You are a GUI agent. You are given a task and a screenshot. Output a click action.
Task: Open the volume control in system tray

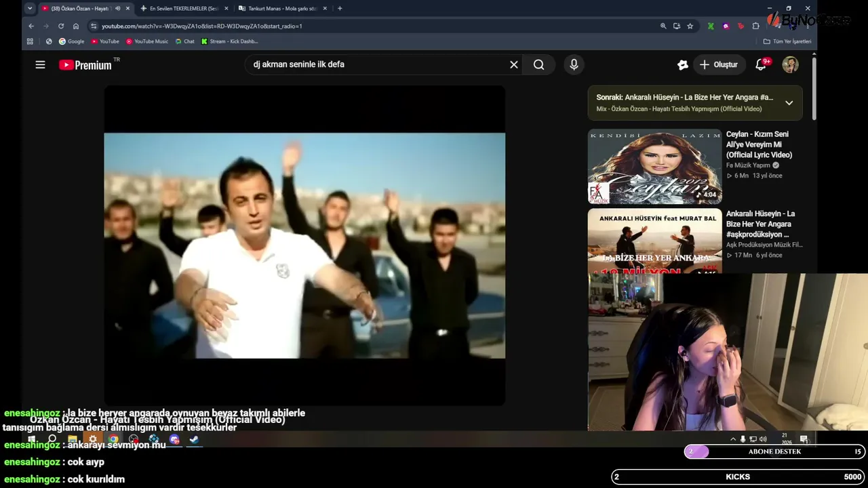(763, 439)
